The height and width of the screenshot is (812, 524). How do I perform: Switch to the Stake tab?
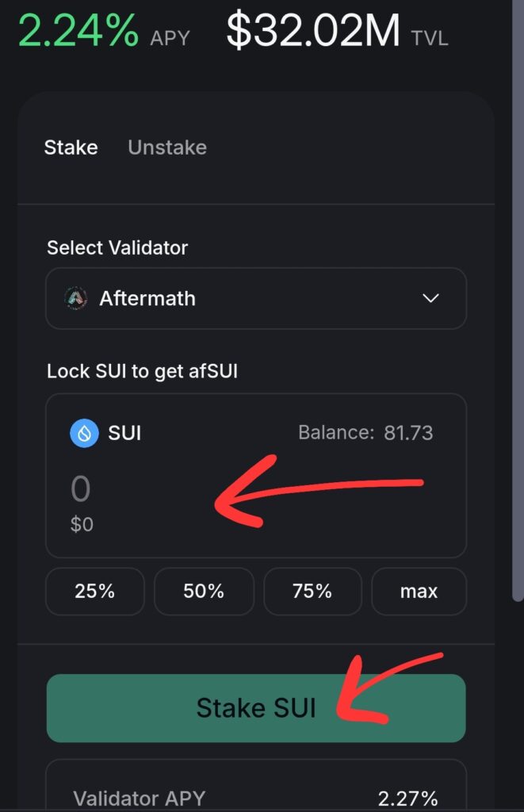click(71, 147)
